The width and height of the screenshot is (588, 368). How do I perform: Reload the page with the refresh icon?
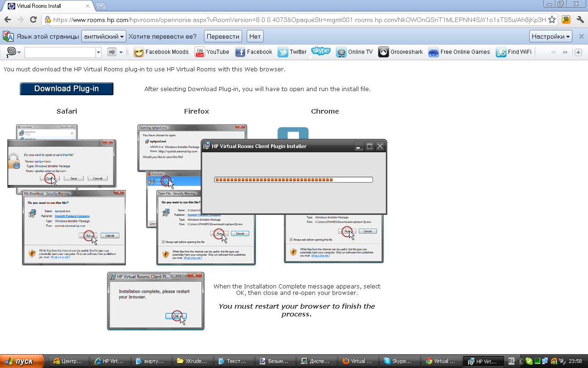(x=33, y=20)
